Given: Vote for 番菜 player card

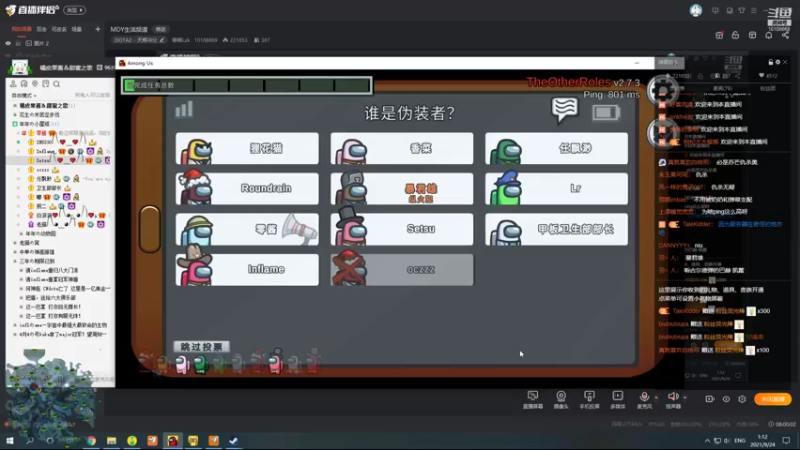Looking at the screenshot, I should [402, 148].
